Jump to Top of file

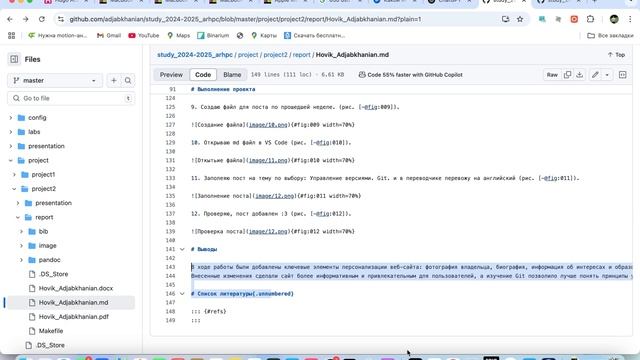point(616,55)
